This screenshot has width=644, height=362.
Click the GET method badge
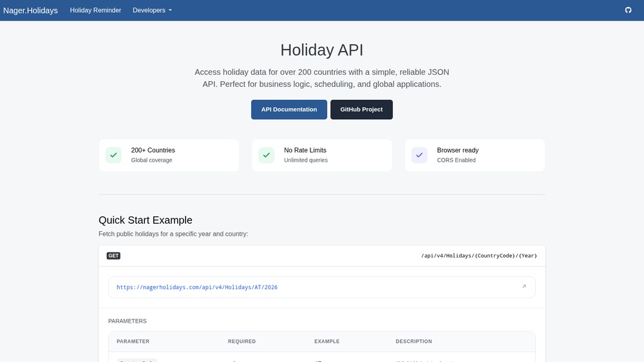click(113, 256)
